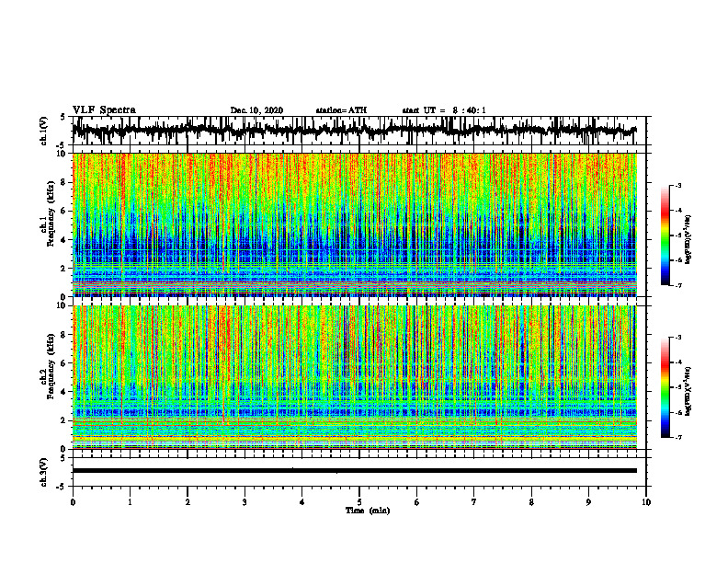
Task: Click time axis tick label "2"
Action: click(188, 502)
